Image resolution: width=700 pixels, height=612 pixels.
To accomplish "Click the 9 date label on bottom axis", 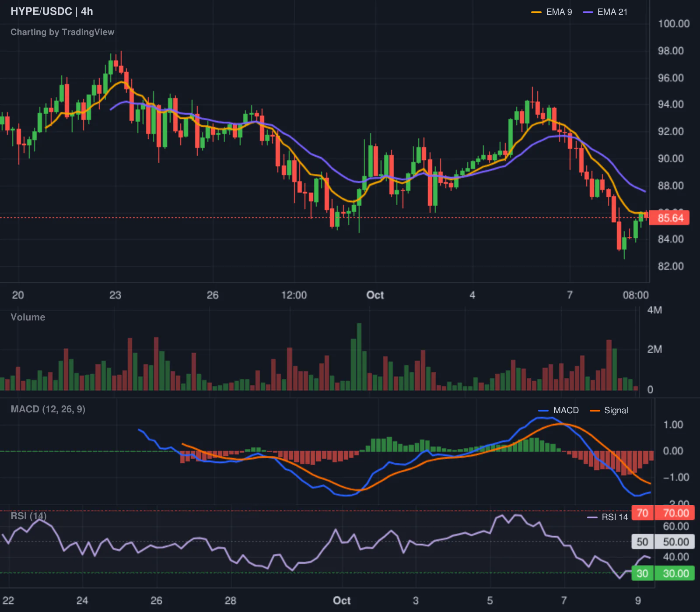I will [638, 601].
